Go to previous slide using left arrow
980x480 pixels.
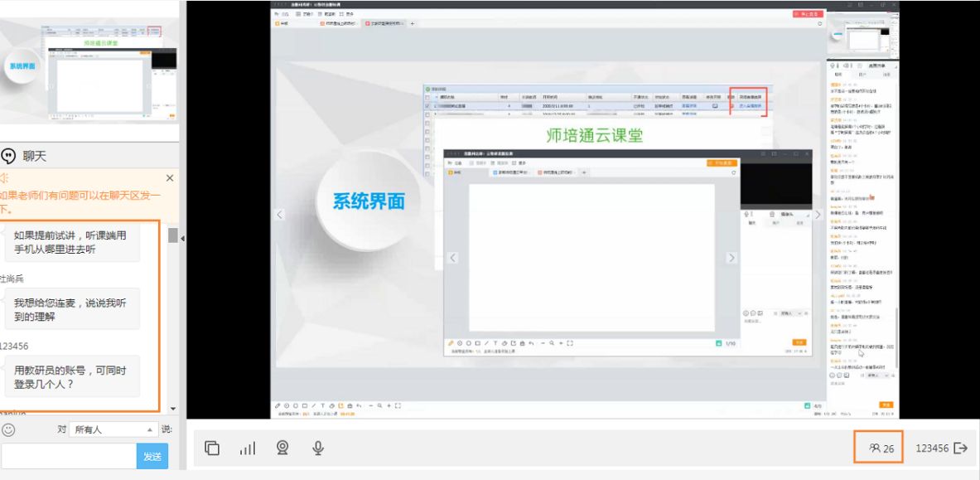[280, 215]
